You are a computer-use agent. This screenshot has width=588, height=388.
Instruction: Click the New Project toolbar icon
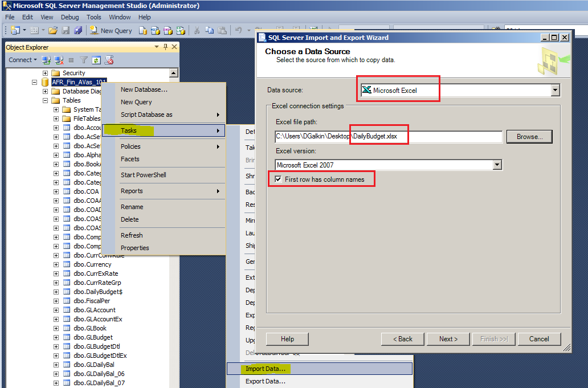pos(15,30)
